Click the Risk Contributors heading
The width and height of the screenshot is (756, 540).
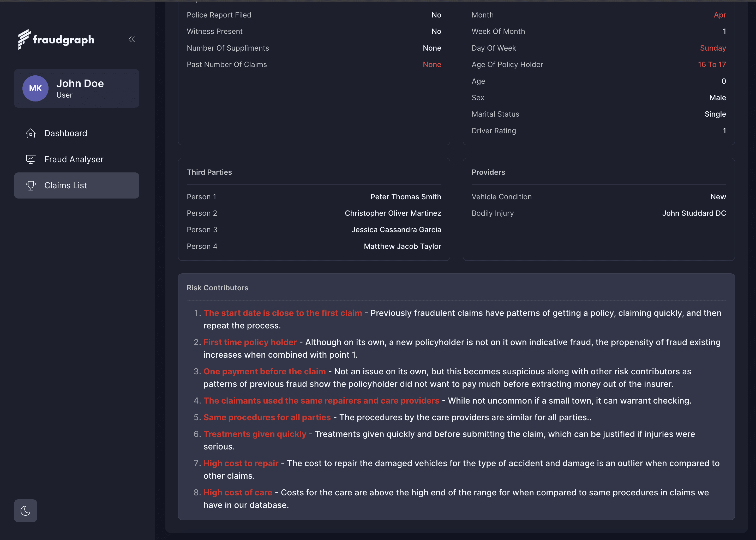[217, 288]
